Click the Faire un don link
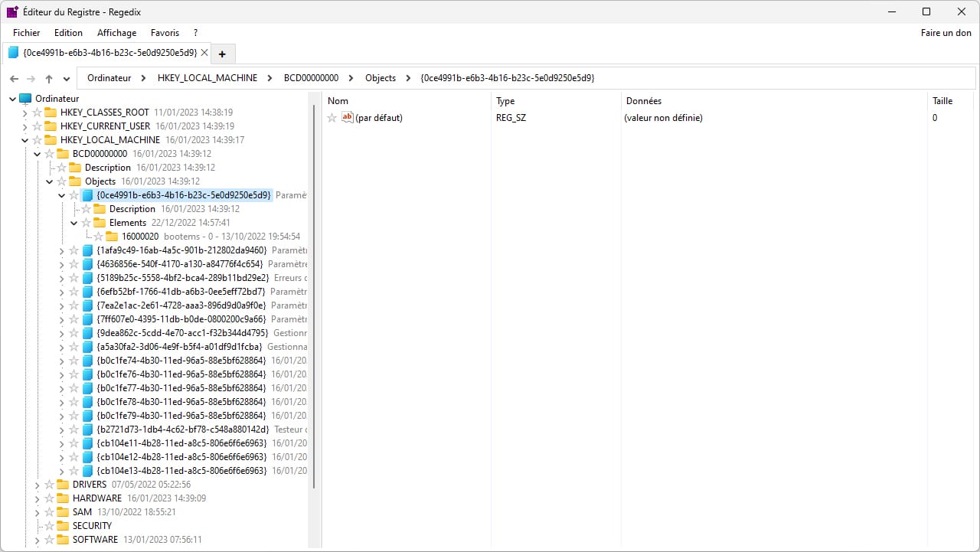Image resolution: width=980 pixels, height=552 pixels. (x=946, y=33)
